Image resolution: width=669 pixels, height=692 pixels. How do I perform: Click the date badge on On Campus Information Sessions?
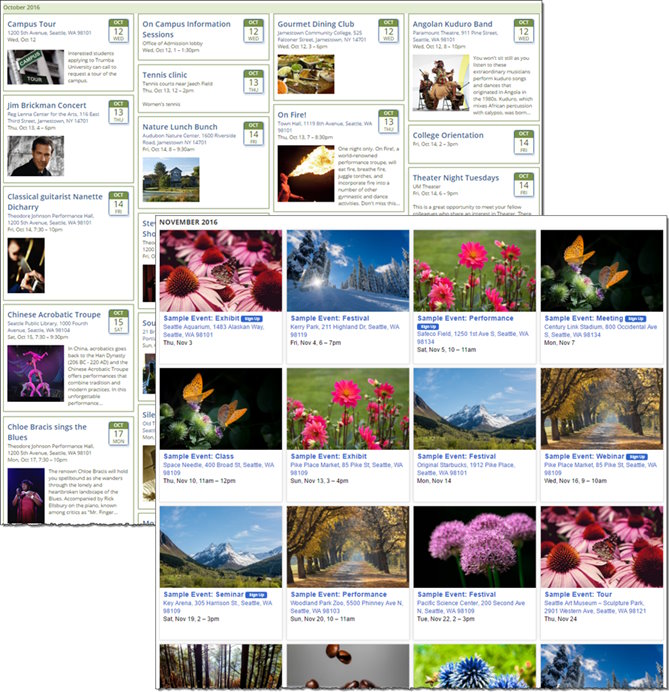coord(253,30)
